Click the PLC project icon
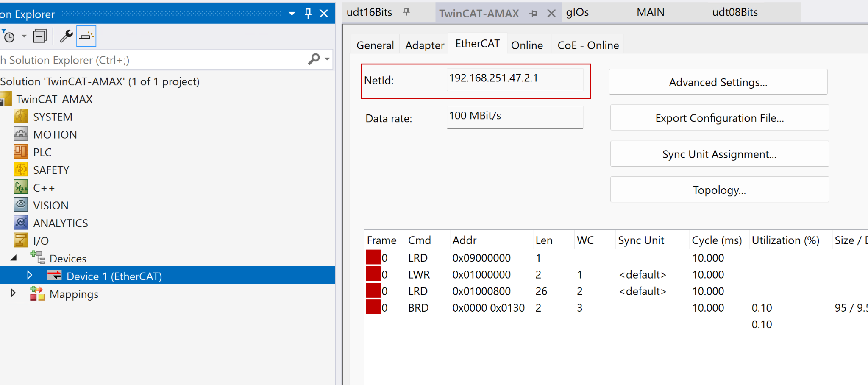The width and height of the screenshot is (868, 385). (x=21, y=152)
